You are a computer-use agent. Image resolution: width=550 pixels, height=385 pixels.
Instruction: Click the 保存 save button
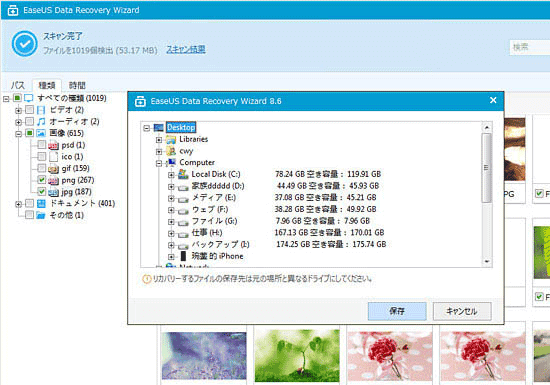coord(397,311)
